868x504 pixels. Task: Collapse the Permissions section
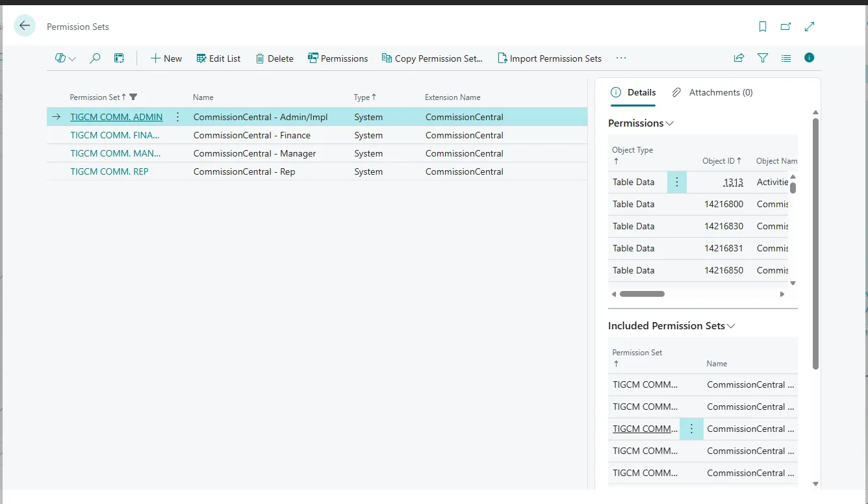(x=641, y=123)
